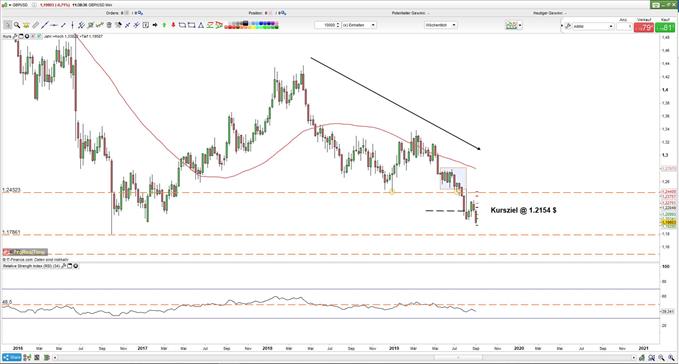Screen dimensions: 679x364
Task: Choose the vertical line drawing tool
Action: (72, 25)
